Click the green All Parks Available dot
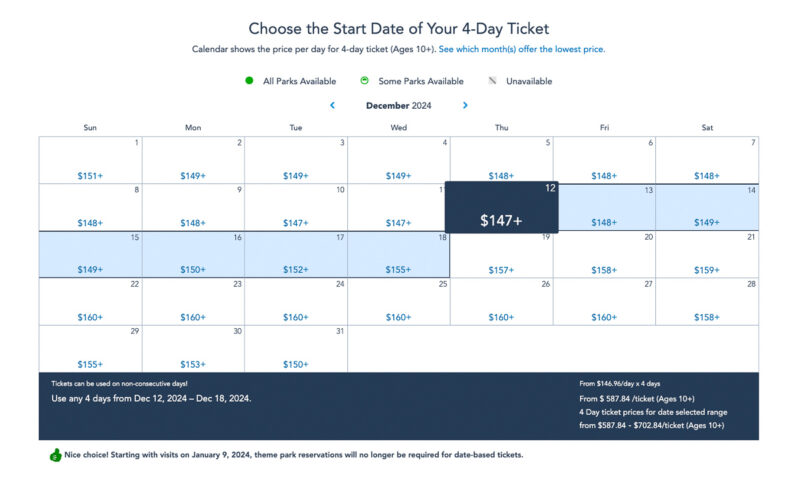800x479 pixels. pyautogui.click(x=249, y=80)
